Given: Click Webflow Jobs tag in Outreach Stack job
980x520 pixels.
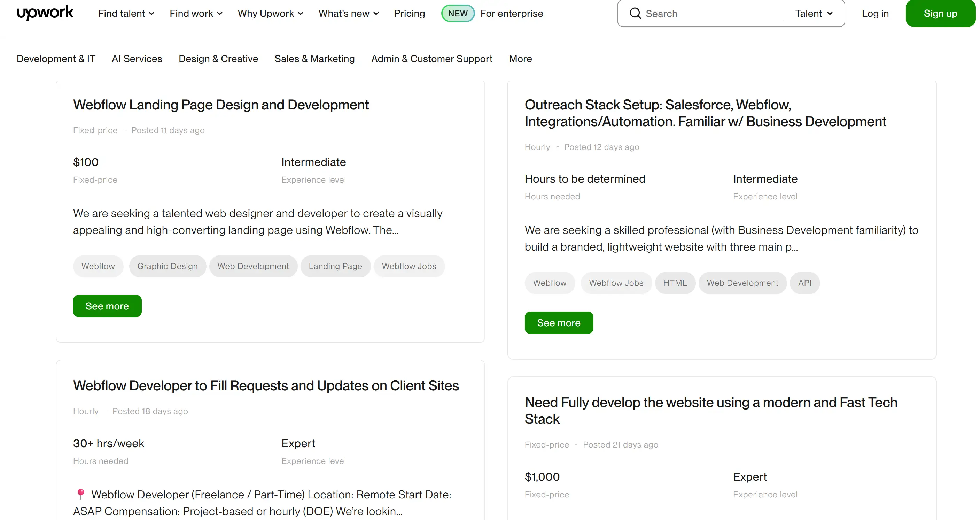Looking at the screenshot, I should (x=616, y=283).
